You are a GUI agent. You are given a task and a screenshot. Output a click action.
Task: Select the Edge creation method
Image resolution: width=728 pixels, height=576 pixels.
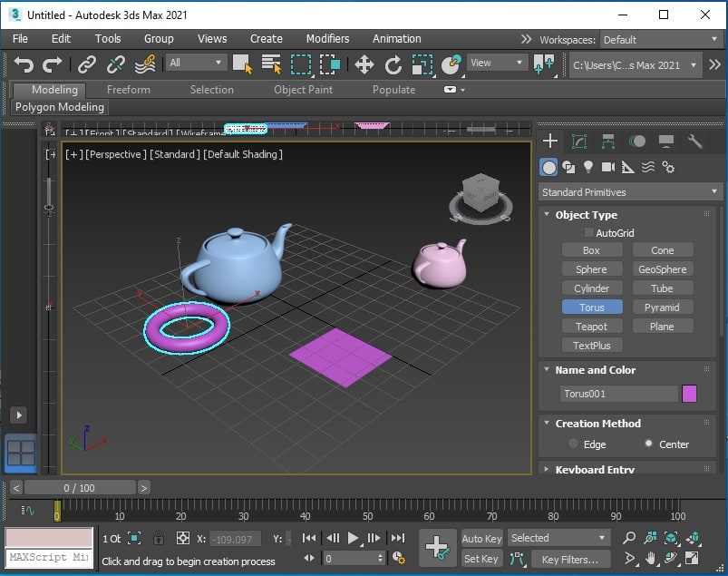pyautogui.click(x=573, y=444)
